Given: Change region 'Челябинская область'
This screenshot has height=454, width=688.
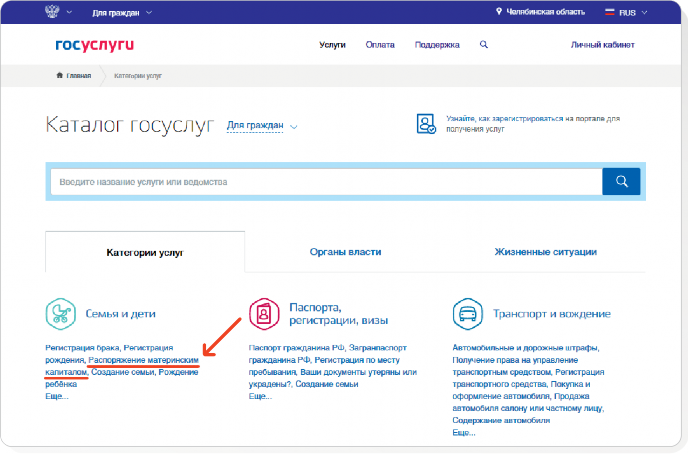Looking at the screenshot, I should coord(545,12).
